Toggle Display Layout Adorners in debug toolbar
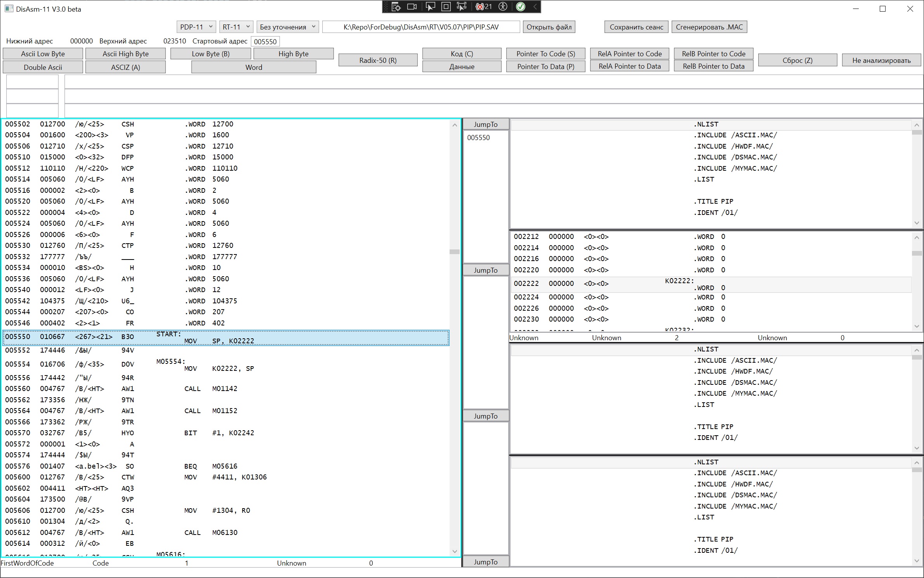The image size is (924, 578). [446, 7]
